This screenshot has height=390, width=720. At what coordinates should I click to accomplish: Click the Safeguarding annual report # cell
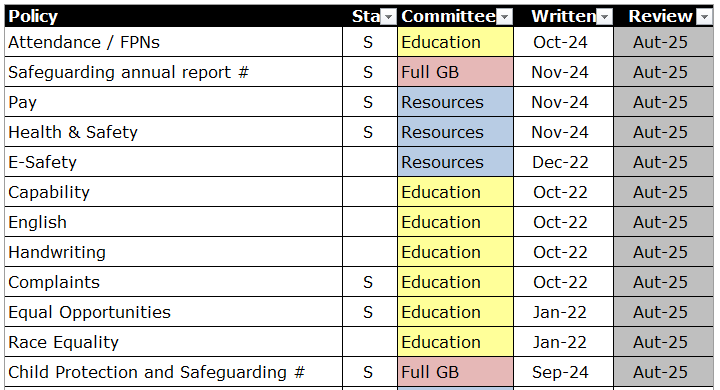174,72
